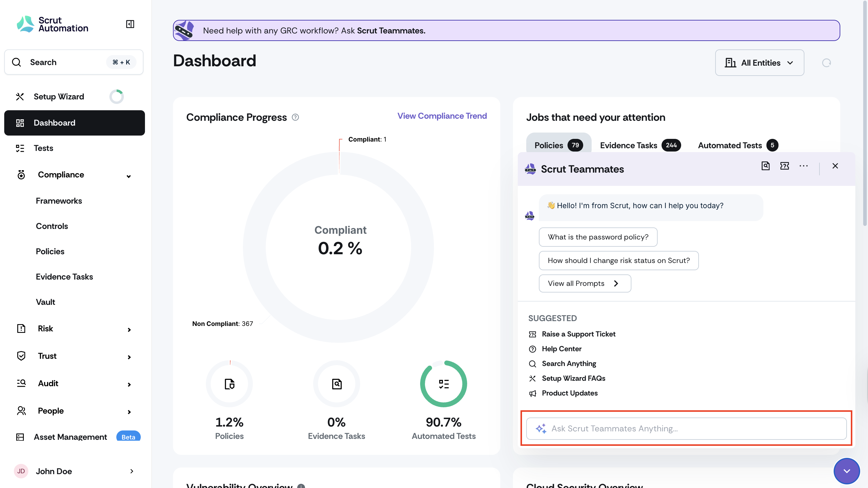The width and height of the screenshot is (868, 488).
Task: Click the Search box with ⌘+K shortcut
Action: 74,62
